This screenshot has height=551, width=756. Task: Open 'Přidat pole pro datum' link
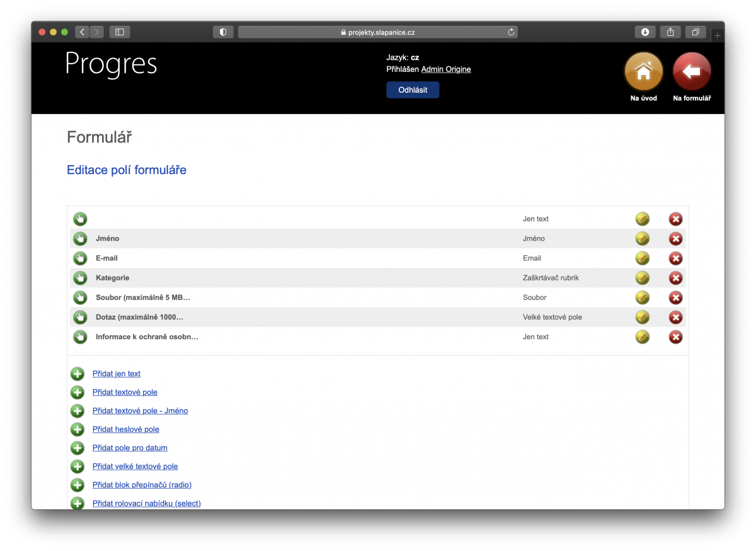pos(130,448)
